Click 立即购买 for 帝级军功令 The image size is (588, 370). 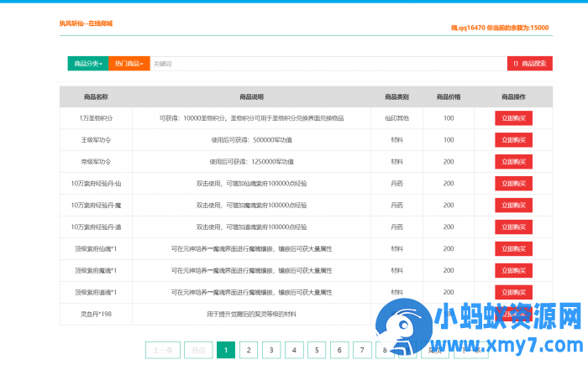pos(513,162)
